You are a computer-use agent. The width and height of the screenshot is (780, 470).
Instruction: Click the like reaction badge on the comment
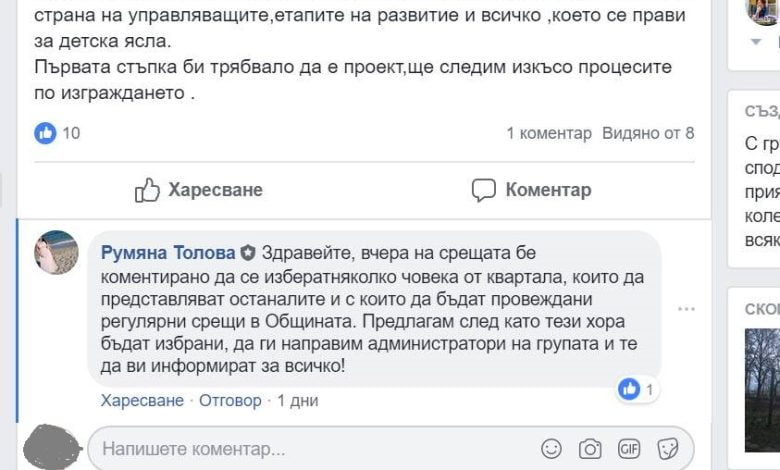click(637, 389)
